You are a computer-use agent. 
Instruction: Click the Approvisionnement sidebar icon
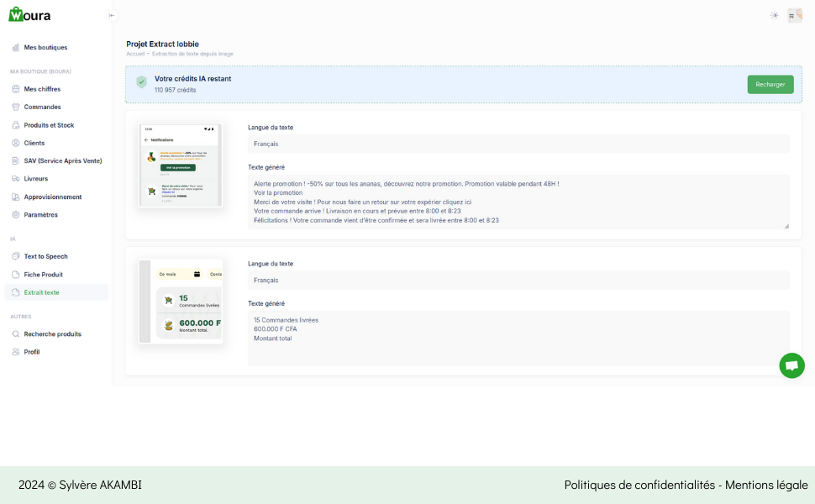tap(16, 197)
